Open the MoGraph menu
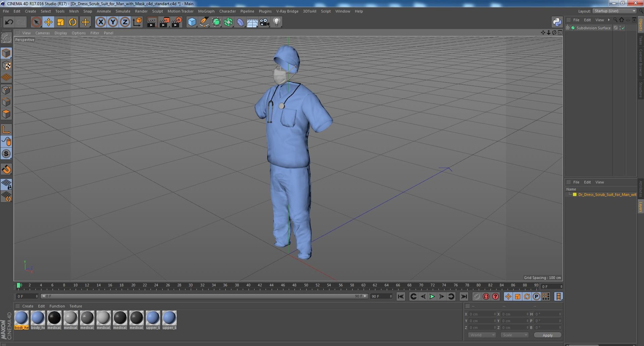 coord(206,11)
